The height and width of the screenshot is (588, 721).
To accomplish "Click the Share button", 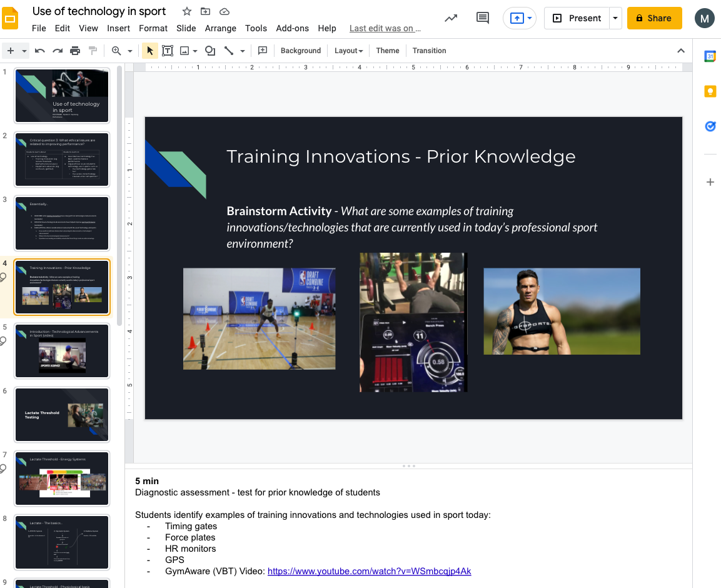I will [x=654, y=18].
